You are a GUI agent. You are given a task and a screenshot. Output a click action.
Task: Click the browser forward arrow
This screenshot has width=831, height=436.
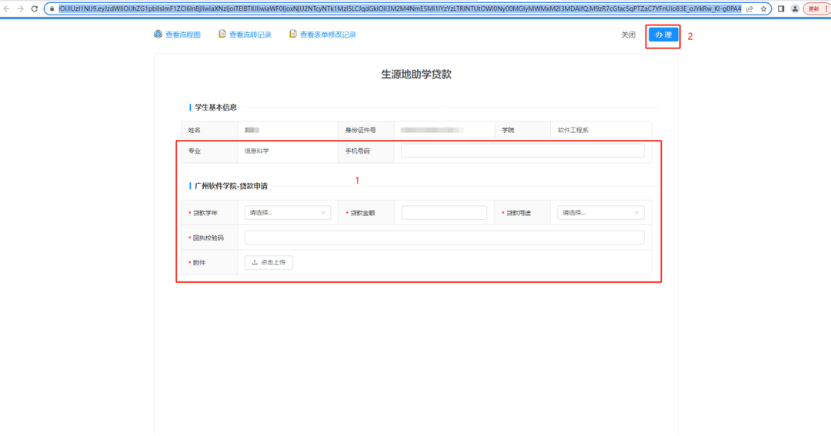(x=20, y=8)
